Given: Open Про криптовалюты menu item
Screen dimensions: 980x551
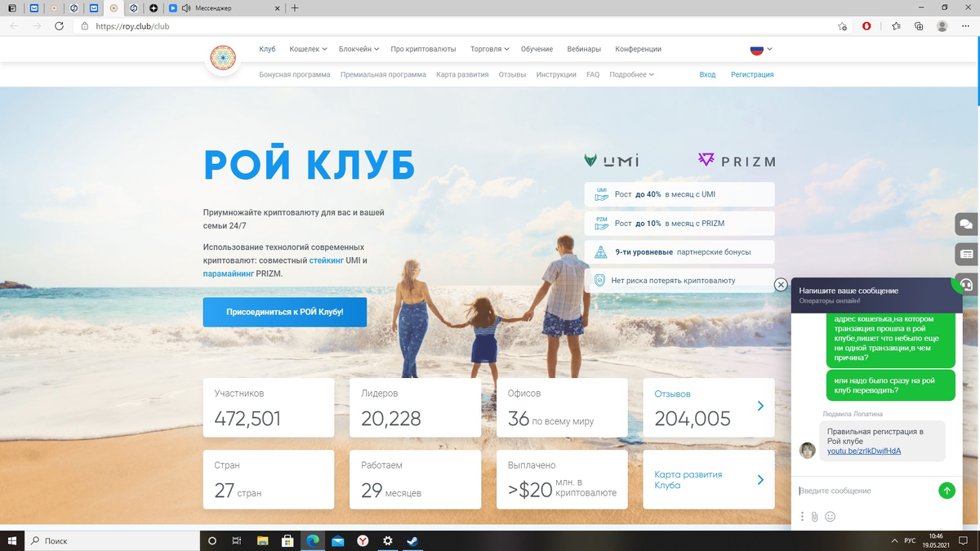Looking at the screenshot, I should click(423, 49).
